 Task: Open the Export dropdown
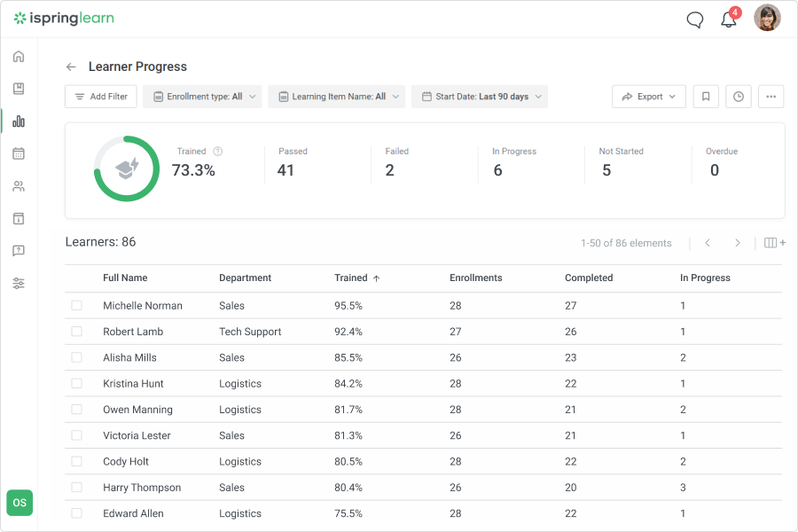pyautogui.click(x=648, y=96)
